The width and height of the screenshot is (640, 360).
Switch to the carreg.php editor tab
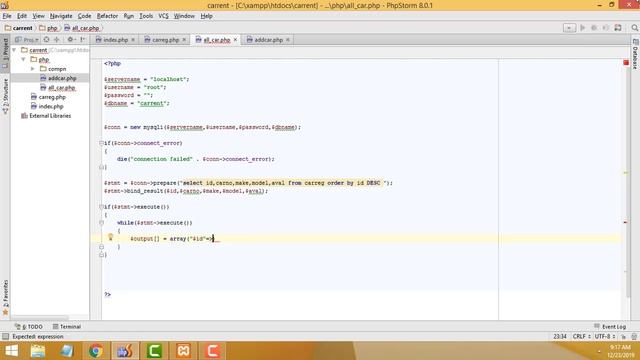click(x=165, y=40)
